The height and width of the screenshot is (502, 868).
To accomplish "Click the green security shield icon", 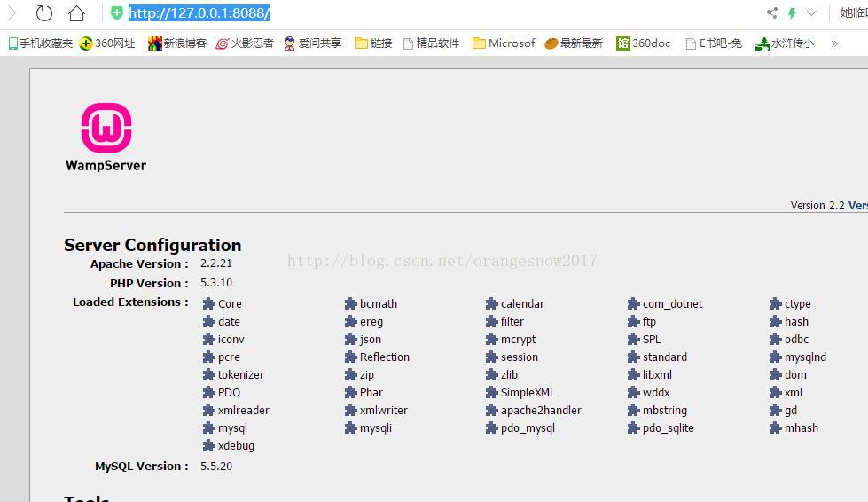I will (x=116, y=12).
